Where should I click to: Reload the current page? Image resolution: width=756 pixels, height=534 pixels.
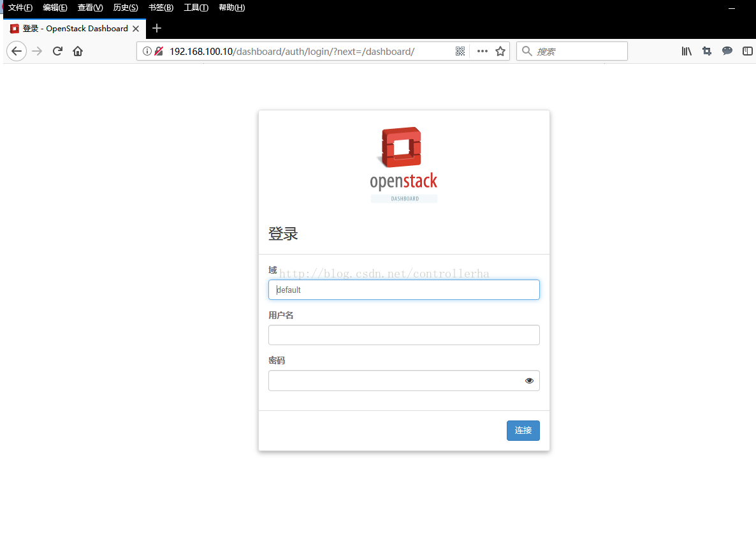tap(57, 51)
